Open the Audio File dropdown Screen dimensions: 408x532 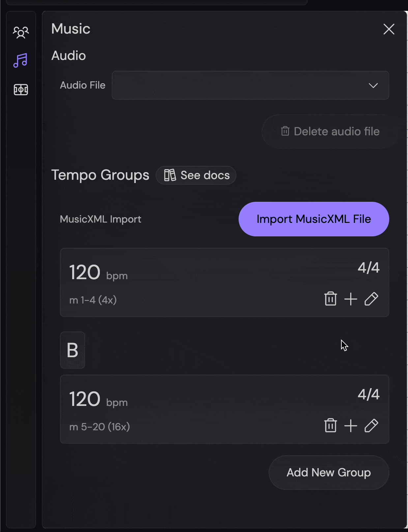373,86
